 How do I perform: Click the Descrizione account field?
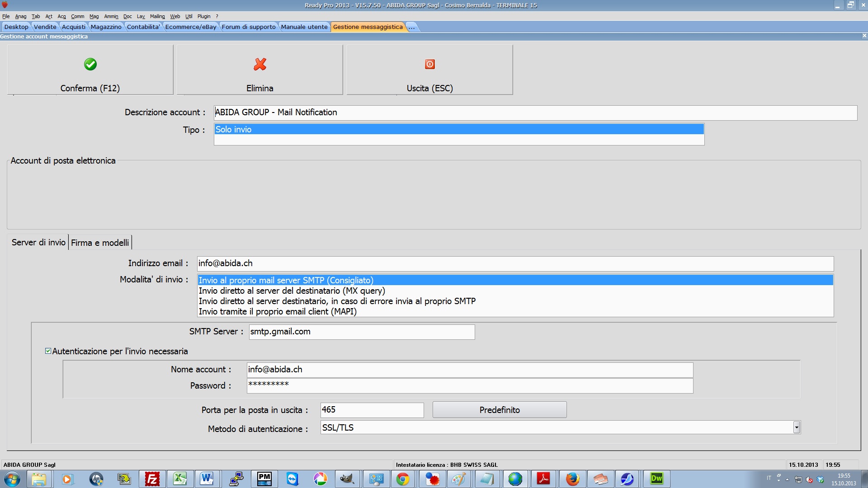(535, 113)
